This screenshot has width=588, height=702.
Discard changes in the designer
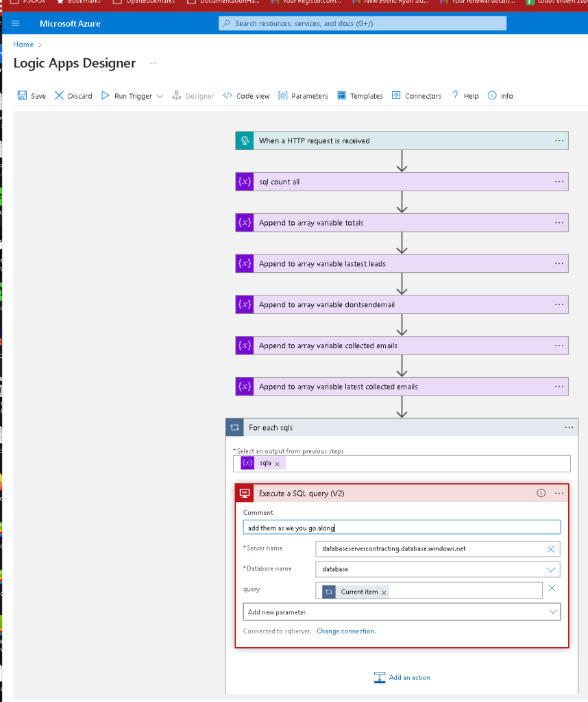pyautogui.click(x=73, y=96)
